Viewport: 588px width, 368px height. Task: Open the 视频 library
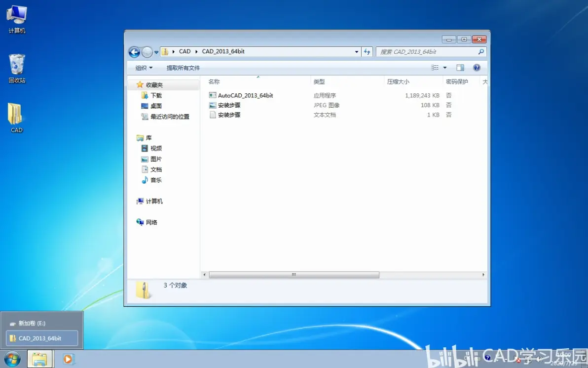pyautogui.click(x=151, y=148)
